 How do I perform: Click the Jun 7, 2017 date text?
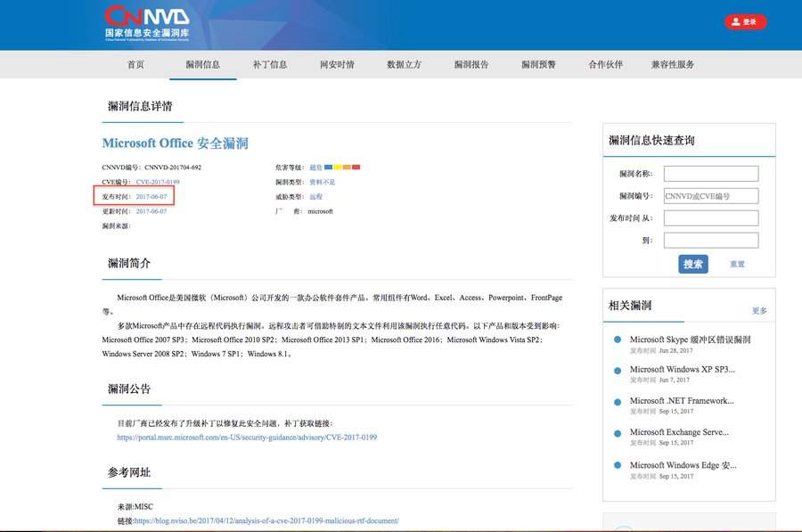[x=675, y=381]
